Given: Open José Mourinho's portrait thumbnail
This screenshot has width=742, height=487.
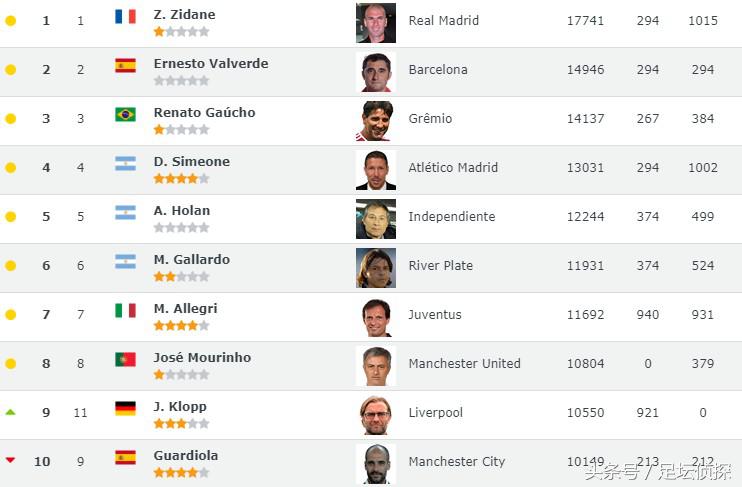Looking at the screenshot, I should point(376,365).
